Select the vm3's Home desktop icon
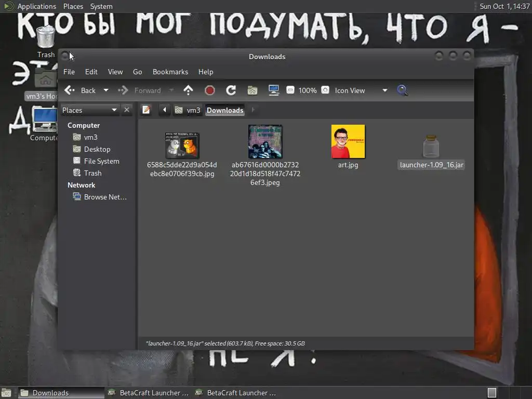This screenshot has width=532, height=399. click(x=46, y=77)
